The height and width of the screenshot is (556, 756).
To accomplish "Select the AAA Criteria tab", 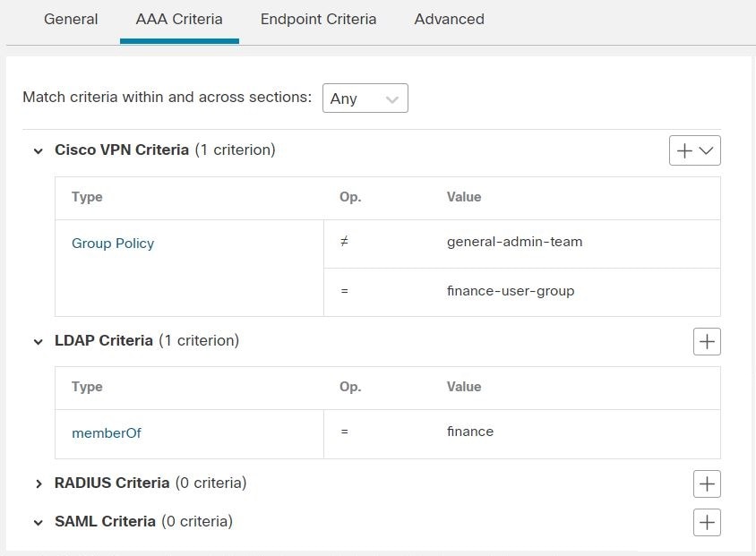I will click(x=179, y=20).
